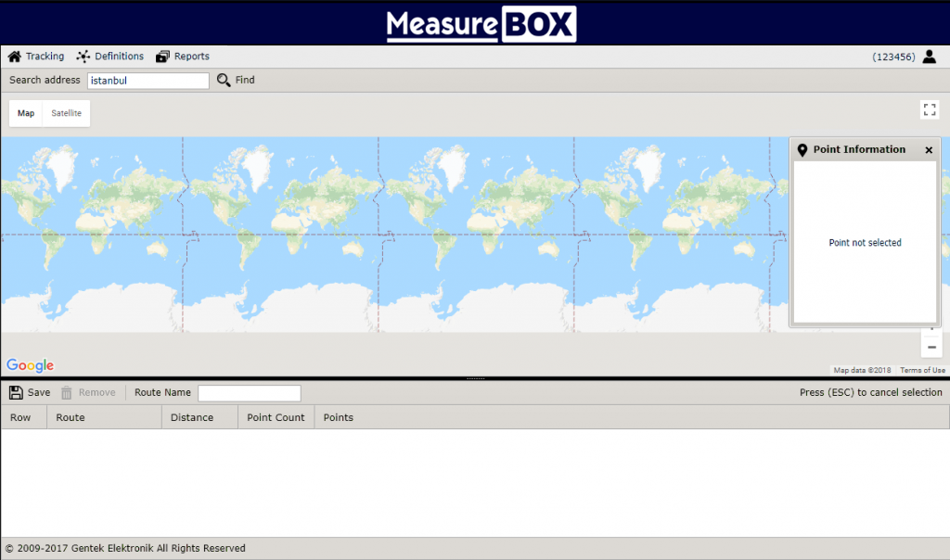The width and height of the screenshot is (950, 560).
Task: Click the Remove trash icon
Action: (67, 392)
